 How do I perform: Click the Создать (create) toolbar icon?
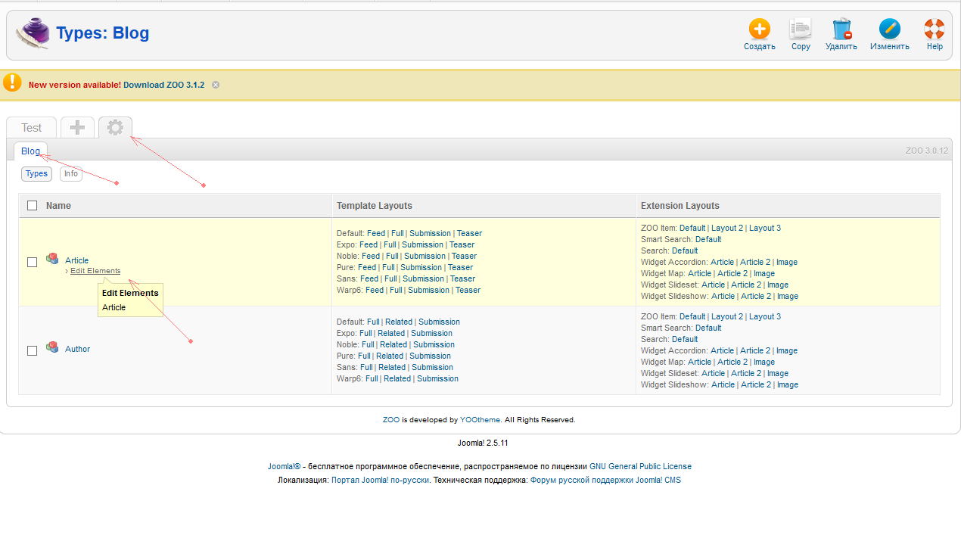[759, 30]
